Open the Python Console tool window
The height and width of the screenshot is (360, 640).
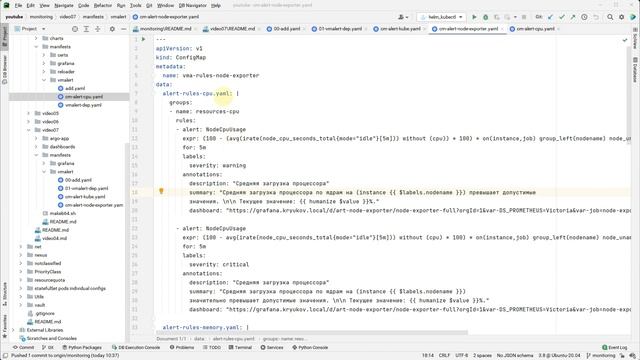click(310, 348)
